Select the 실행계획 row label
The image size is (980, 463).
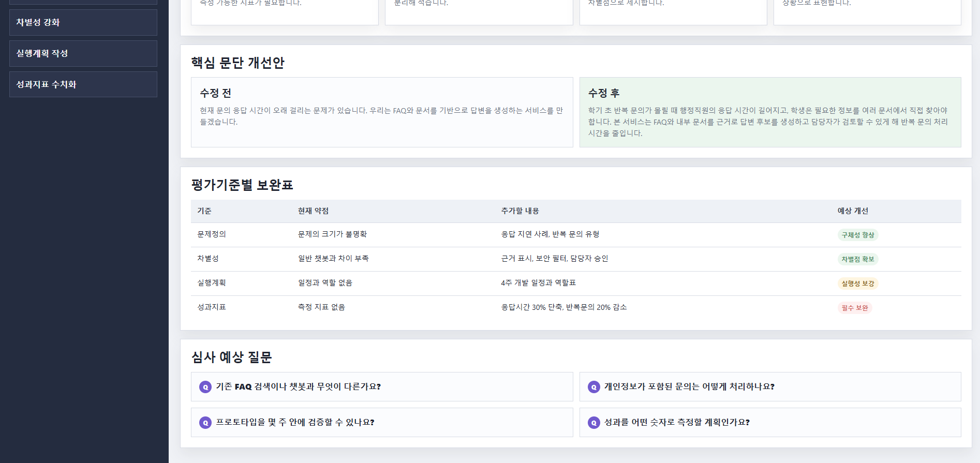(212, 283)
